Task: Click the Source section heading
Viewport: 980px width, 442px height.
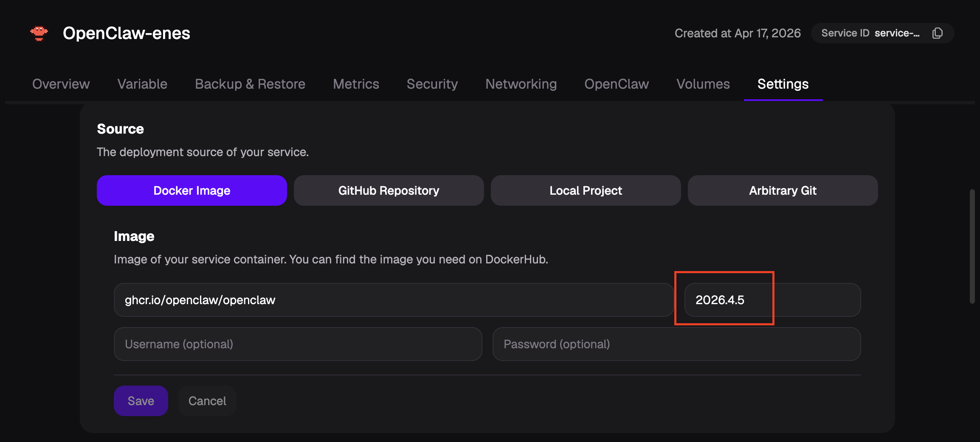Action: [x=121, y=129]
